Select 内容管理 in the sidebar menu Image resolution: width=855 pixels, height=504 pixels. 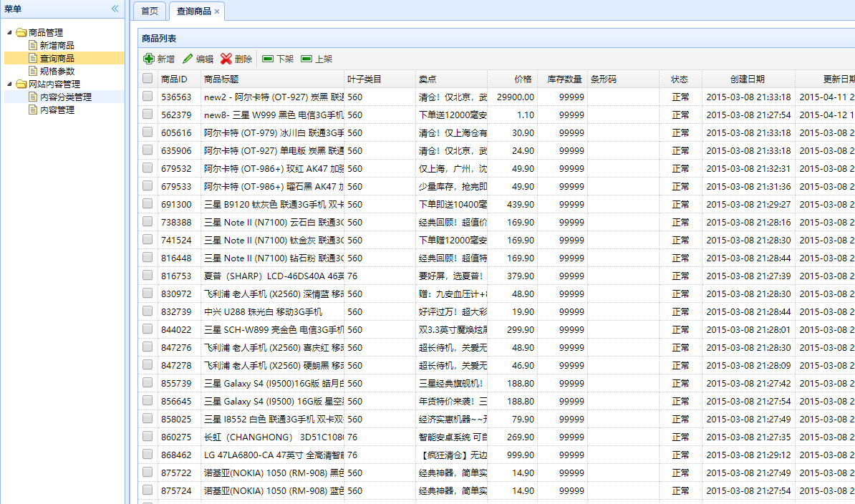click(x=57, y=110)
